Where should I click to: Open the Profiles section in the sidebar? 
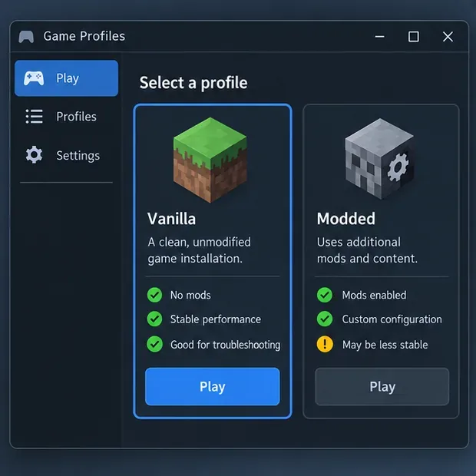(x=66, y=117)
